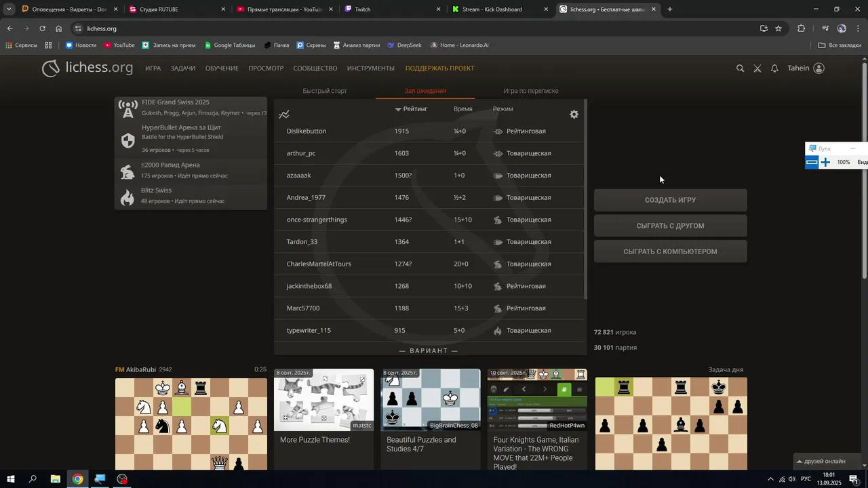This screenshot has height=488, width=868.
Task: Go back in browser history
Action: click(x=9, y=28)
